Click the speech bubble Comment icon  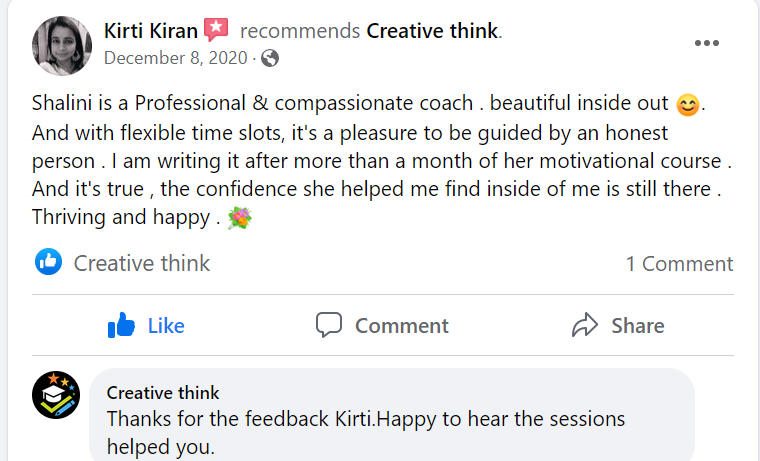point(329,325)
